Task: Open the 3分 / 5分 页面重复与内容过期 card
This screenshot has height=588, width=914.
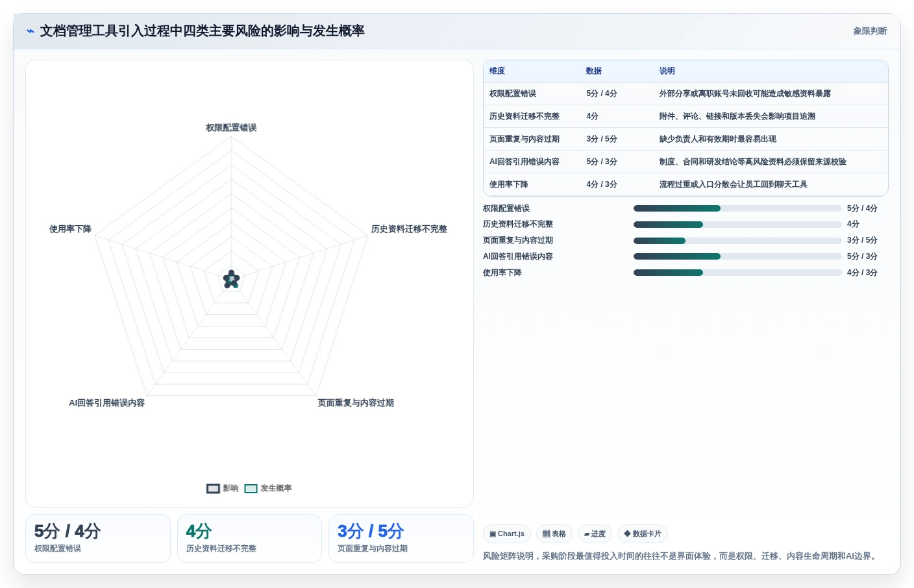Action: click(x=401, y=539)
